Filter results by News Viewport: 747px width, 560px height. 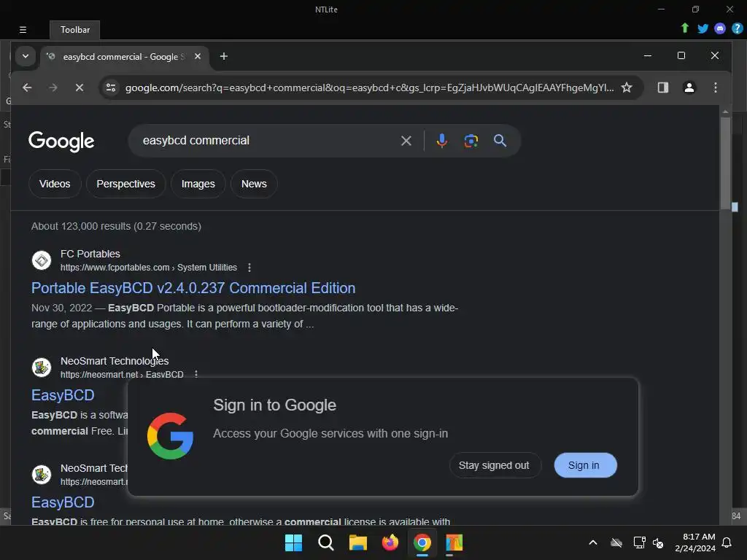pyautogui.click(x=254, y=184)
